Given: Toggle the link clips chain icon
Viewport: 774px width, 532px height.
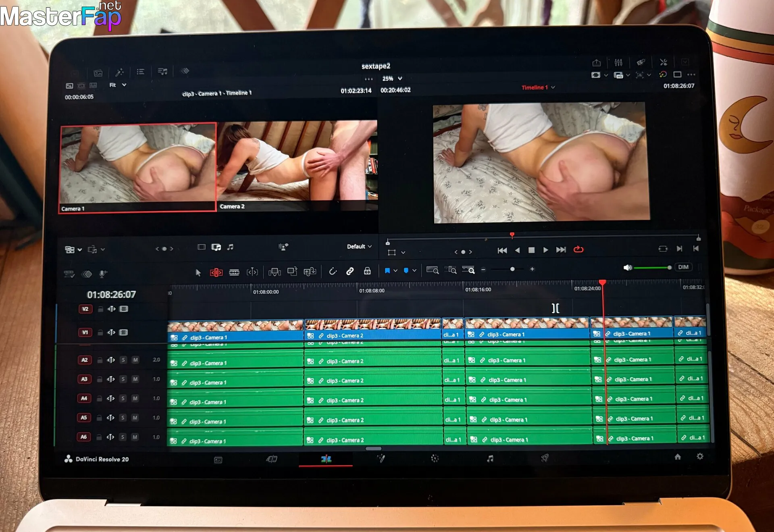Looking at the screenshot, I should [x=350, y=271].
